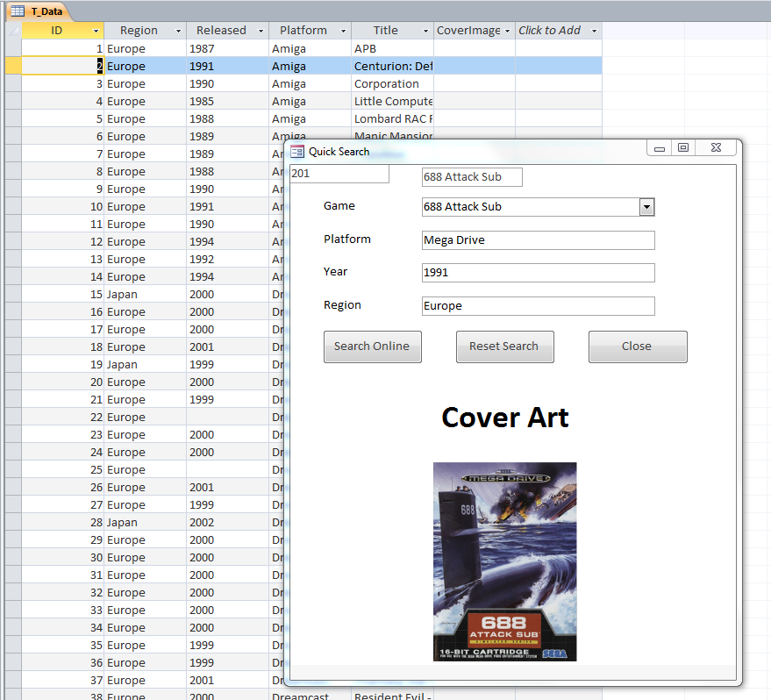
Task: Click the Platform column header label
Action: point(303,31)
